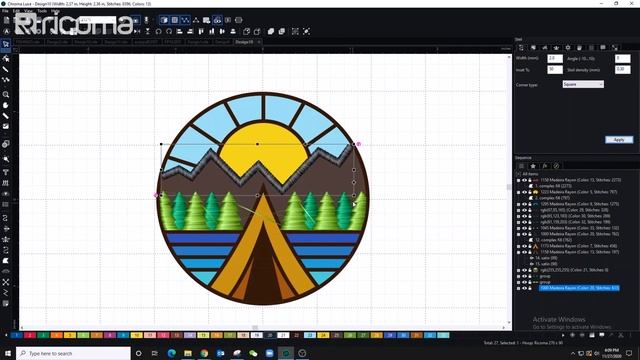Open Task View on the taskbar

pyautogui.click(x=155, y=353)
